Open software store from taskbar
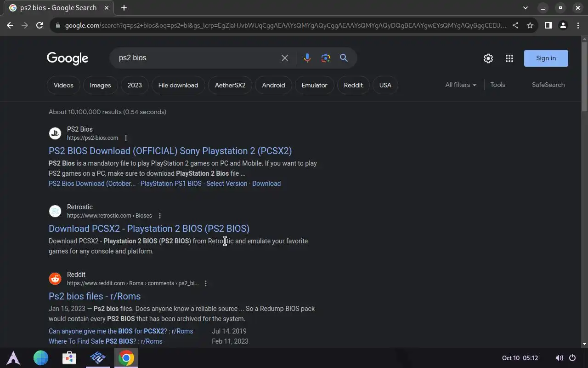 point(69,358)
